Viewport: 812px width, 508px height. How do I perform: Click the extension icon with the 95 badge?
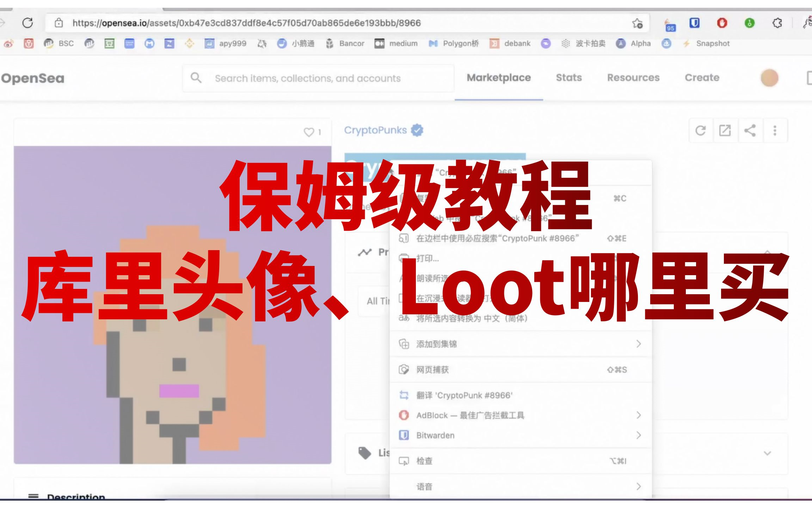670,25
